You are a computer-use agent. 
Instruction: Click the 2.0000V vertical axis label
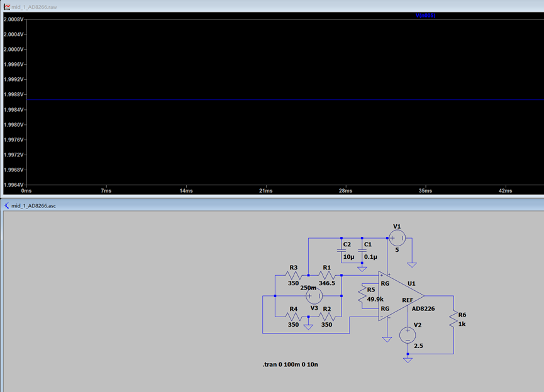tap(14, 50)
